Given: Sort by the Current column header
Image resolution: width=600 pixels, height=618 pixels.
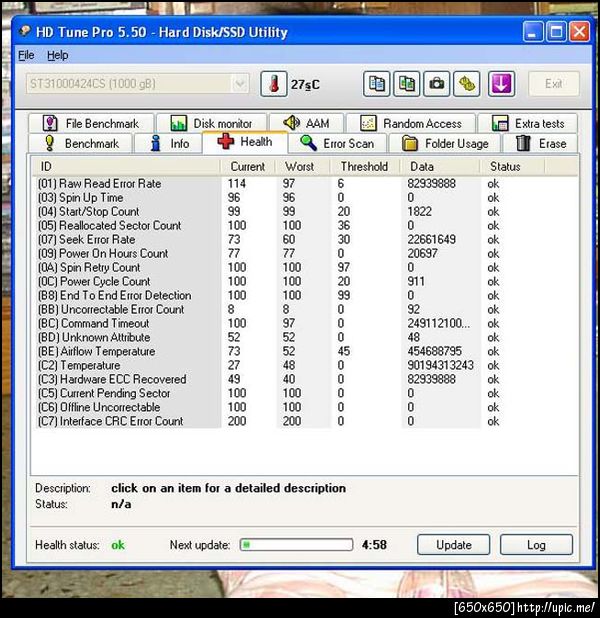Looking at the screenshot, I should point(248,166).
